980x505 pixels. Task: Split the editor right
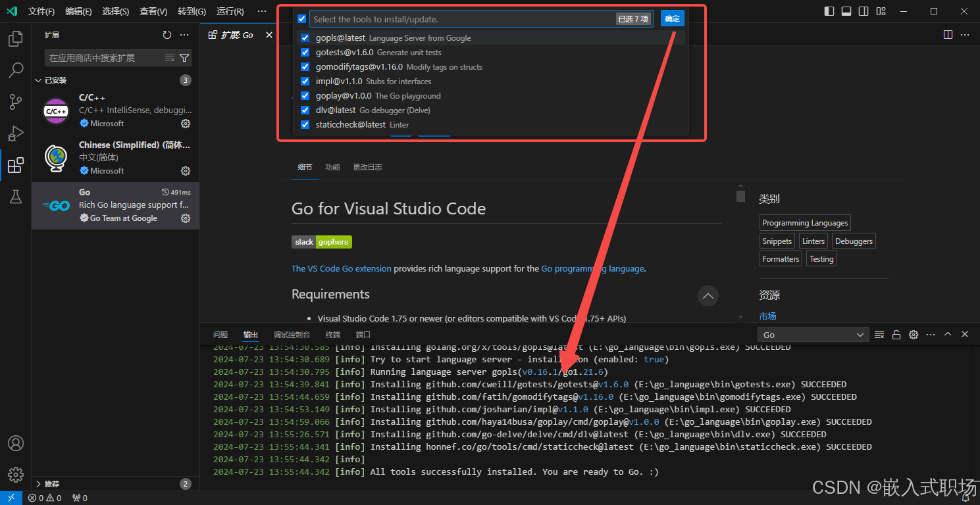coord(948,35)
